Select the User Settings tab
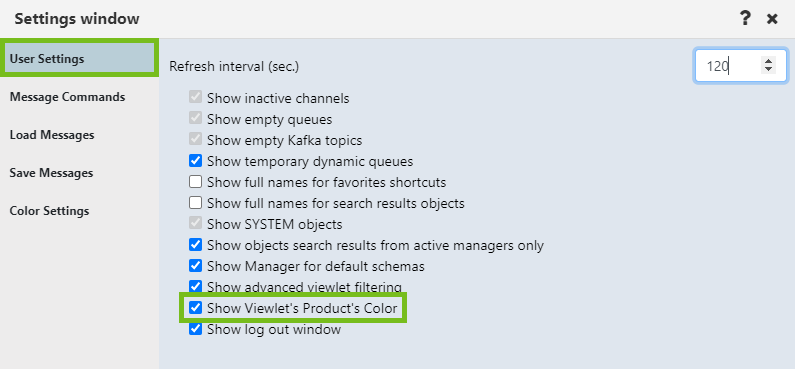The width and height of the screenshot is (795, 369). (79, 59)
